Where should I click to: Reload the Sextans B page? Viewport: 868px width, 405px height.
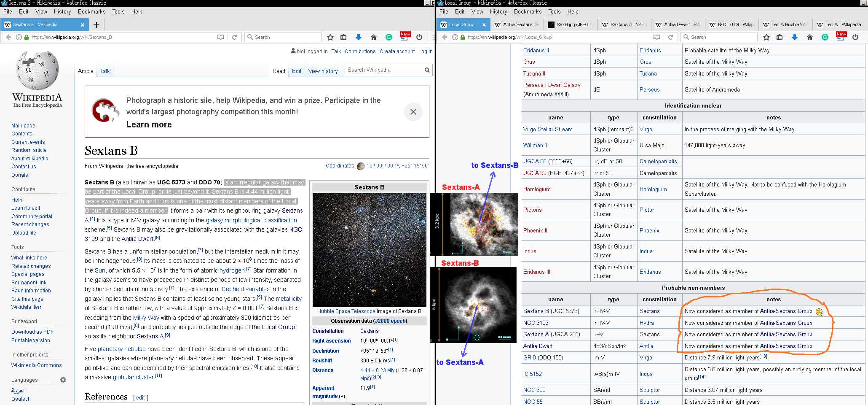[234, 37]
